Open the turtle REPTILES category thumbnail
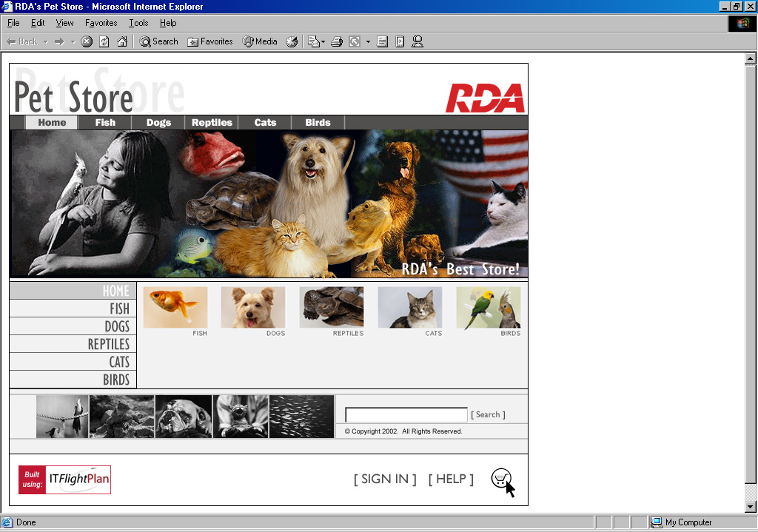The height and width of the screenshot is (532, 758). pos(332,307)
